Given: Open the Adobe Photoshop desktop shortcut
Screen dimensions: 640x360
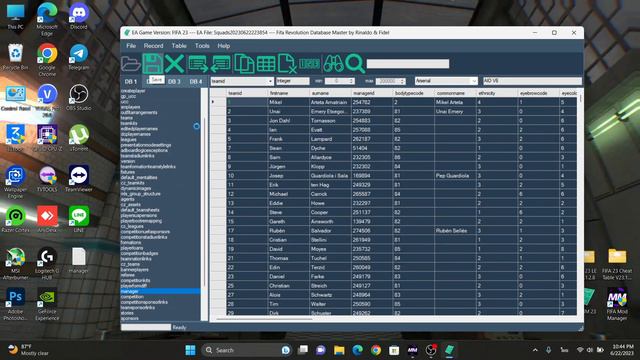Looking at the screenshot, I should [x=16, y=304].
